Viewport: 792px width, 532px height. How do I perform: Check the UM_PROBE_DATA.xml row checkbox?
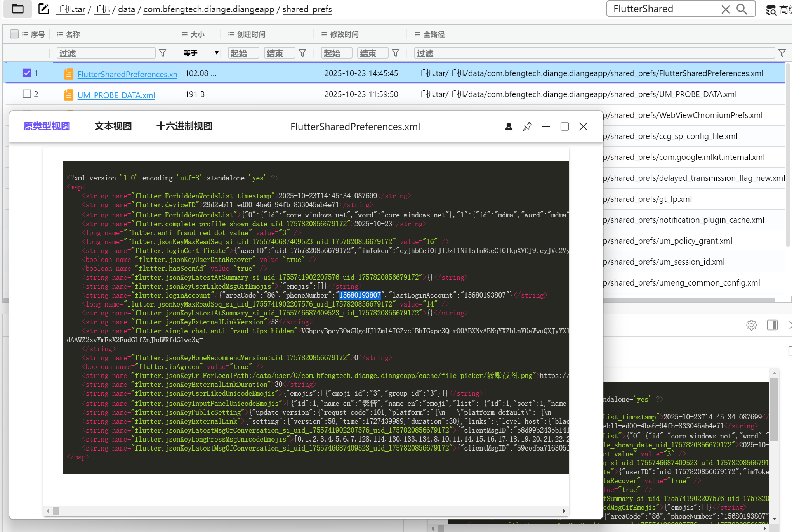(27, 94)
